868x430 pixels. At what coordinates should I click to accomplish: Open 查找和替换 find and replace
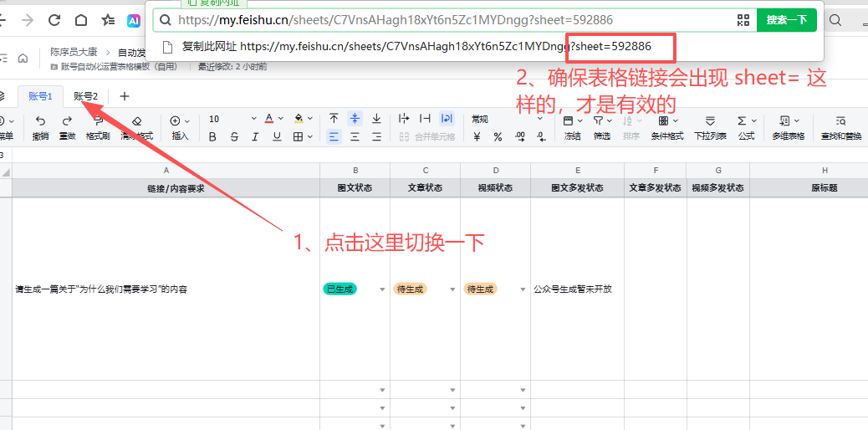click(840, 127)
